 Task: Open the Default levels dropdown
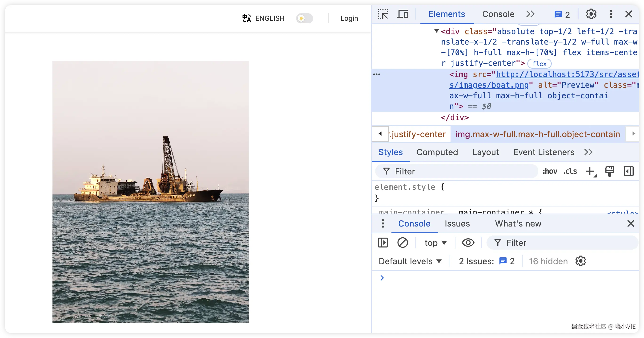point(410,261)
